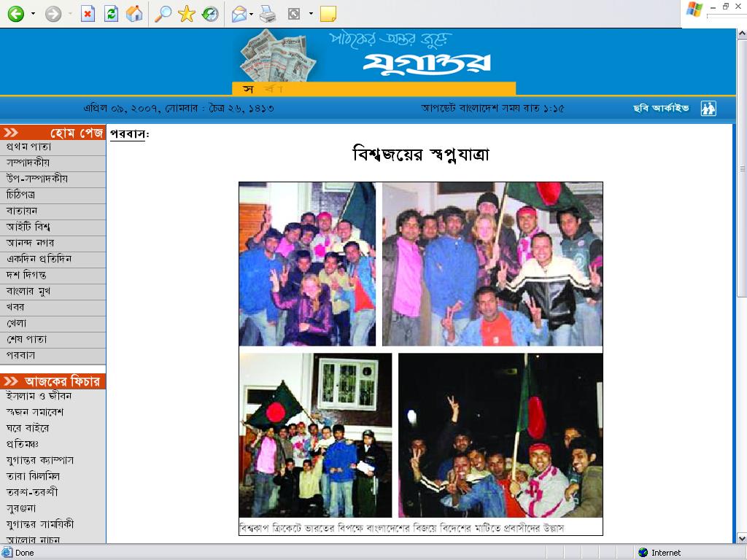Viewport: 747px width, 560px height.
Task: Click the Windows flag logo in browser corner
Action: (694, 9)
